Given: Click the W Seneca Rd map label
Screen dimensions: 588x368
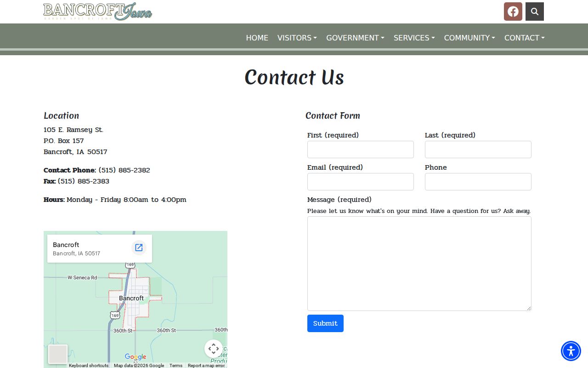Looking at the screenshot, I should coord(82,277).
